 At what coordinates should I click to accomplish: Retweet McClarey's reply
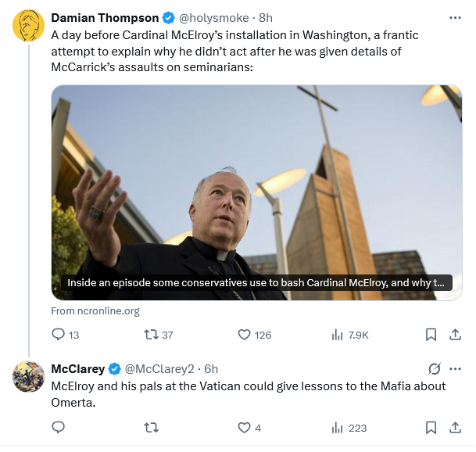(152, 428)
